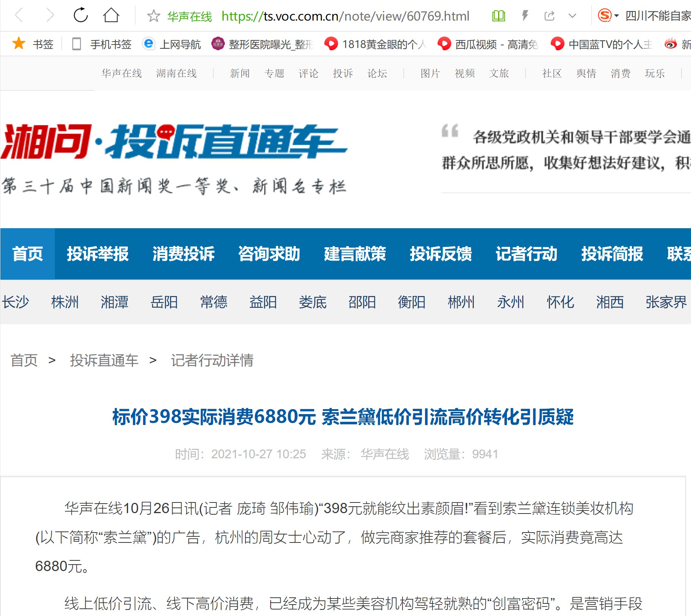This screenshot has width=691, height=616.
Task: Select 投诉举报 menu tab
Action: click(x=98, y=254)
